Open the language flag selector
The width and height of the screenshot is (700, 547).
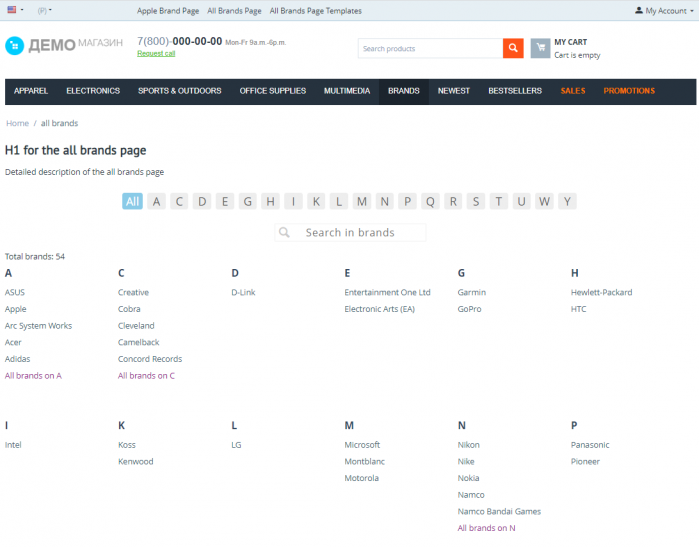point(15,10)
